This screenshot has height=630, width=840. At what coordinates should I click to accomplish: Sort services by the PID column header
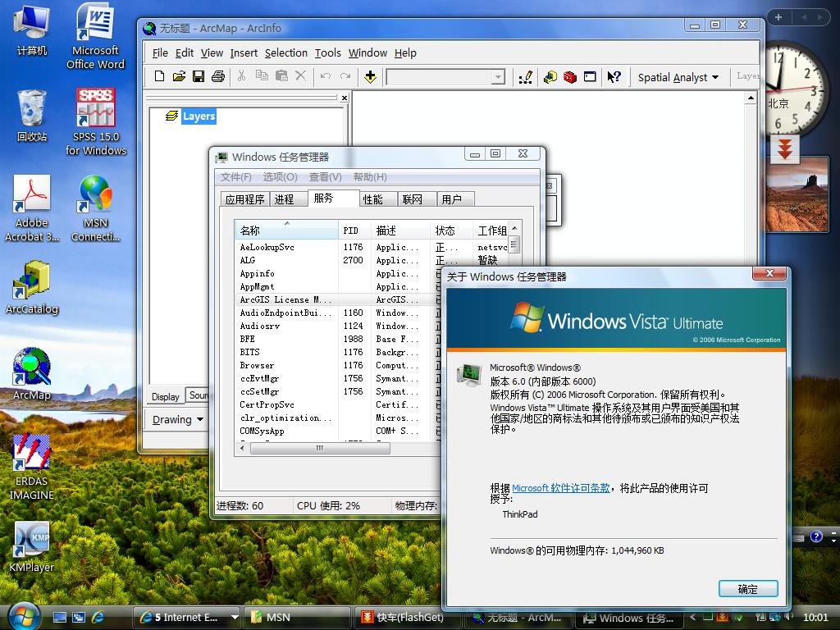[x=354, y=231]
